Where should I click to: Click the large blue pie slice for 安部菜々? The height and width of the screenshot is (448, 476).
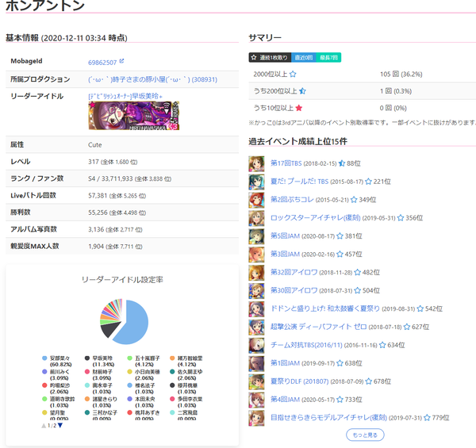[133, 323]
